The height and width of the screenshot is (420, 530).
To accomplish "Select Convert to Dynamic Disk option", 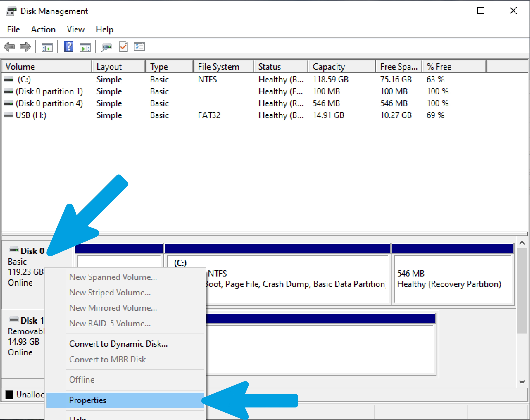I will (x=125, y=344).
